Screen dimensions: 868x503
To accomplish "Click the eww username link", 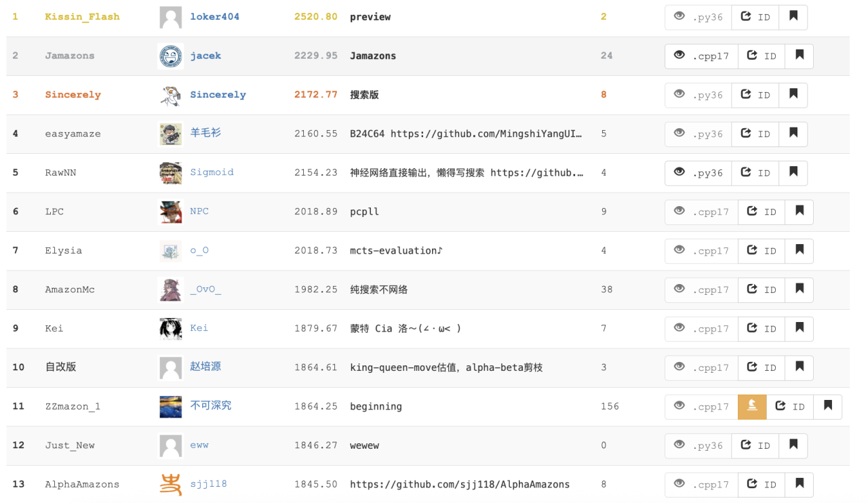I will [199, 445].
